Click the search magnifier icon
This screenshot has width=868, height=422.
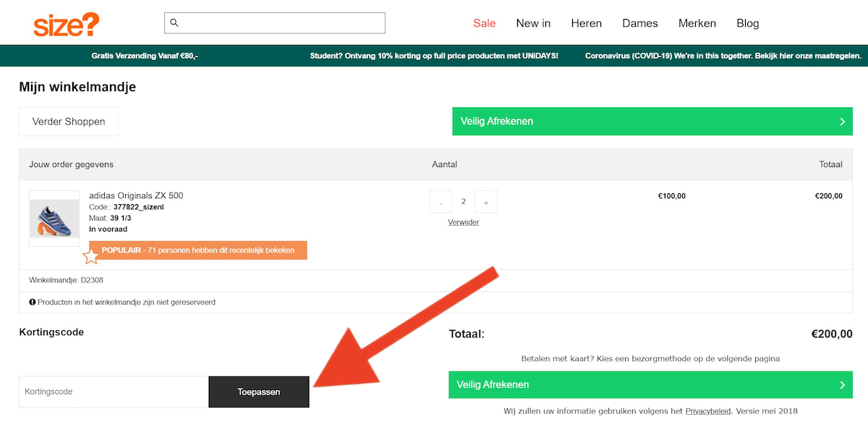pyautogui.click(x=174, y=22)
